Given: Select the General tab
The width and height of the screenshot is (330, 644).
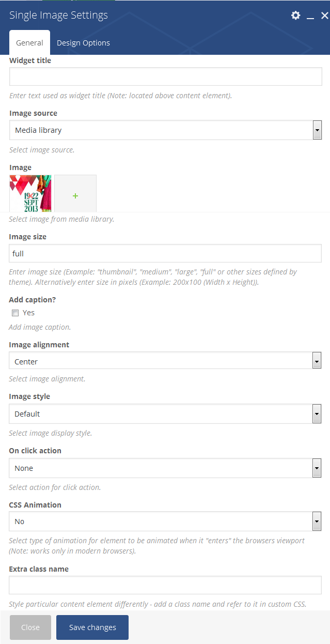Looking at the screenshot, I should [x=29, y=43].
